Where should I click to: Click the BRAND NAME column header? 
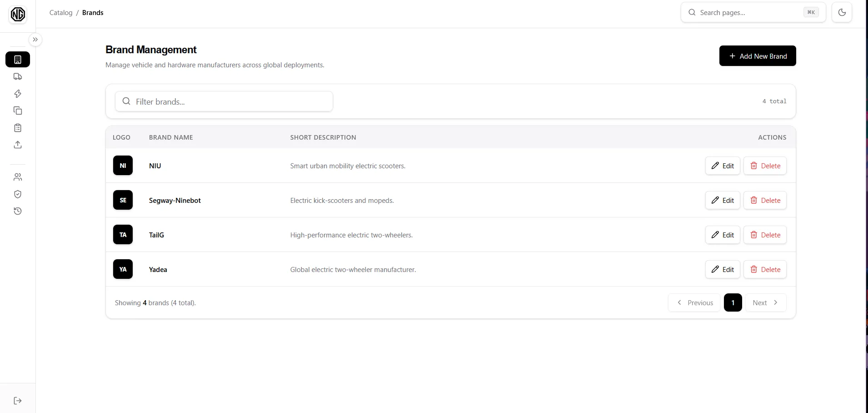(171, 137)
